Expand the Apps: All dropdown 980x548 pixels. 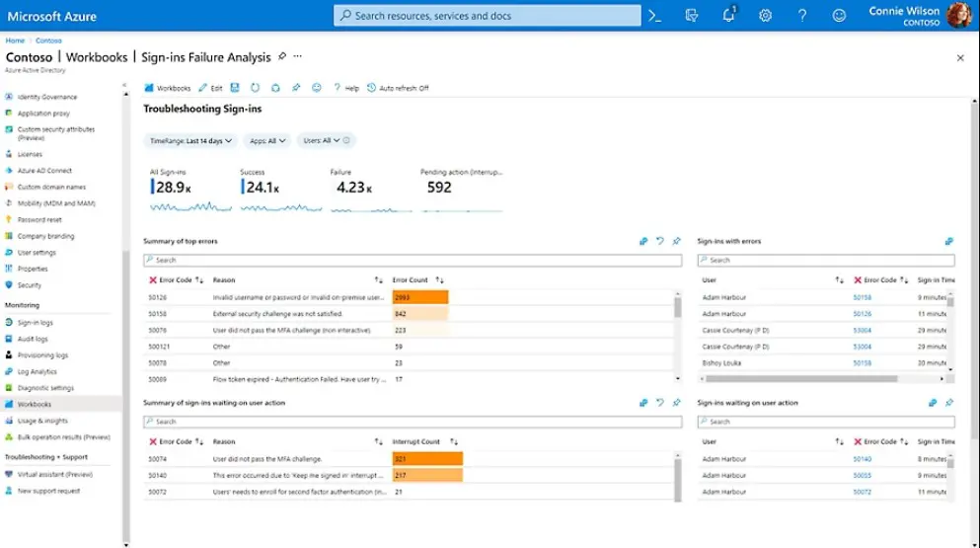tap(267, 141)
